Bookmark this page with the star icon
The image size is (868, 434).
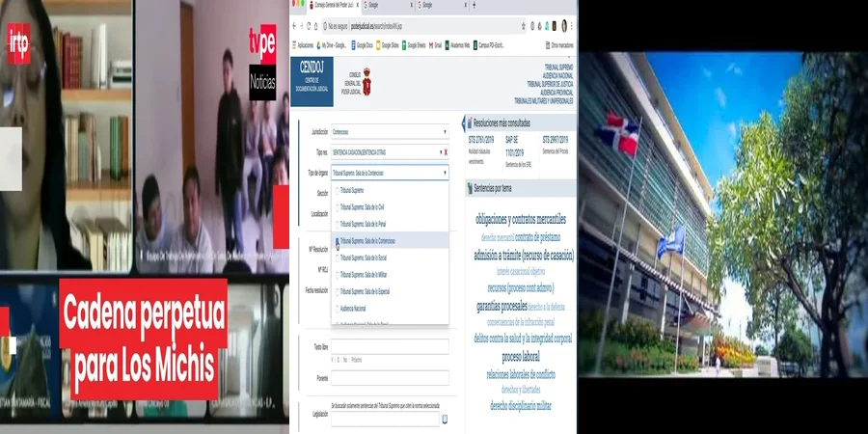point(523,26)
